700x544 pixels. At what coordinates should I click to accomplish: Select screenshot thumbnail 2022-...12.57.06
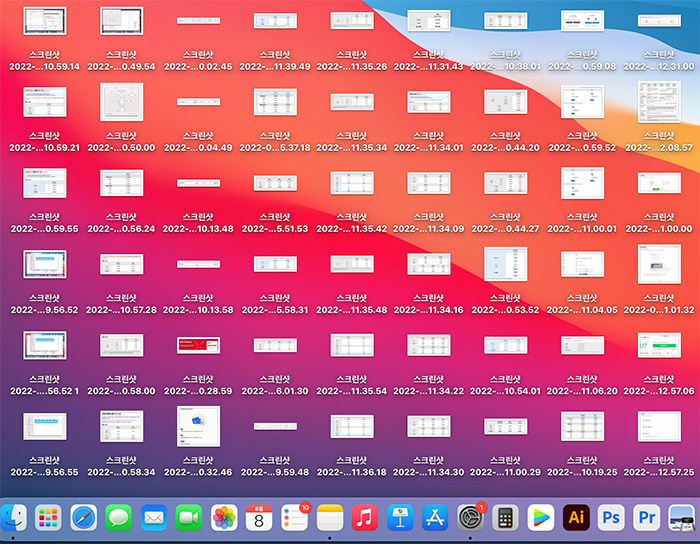(659, 345)
